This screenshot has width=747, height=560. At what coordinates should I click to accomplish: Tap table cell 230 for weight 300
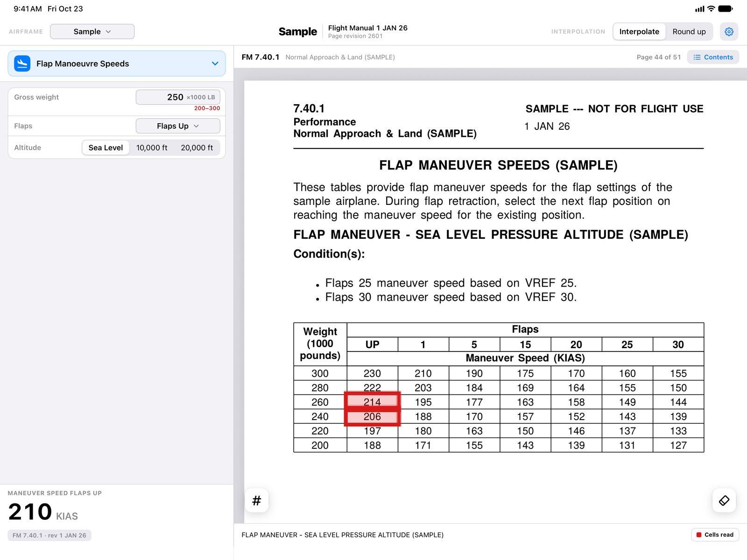coord(372,373)
